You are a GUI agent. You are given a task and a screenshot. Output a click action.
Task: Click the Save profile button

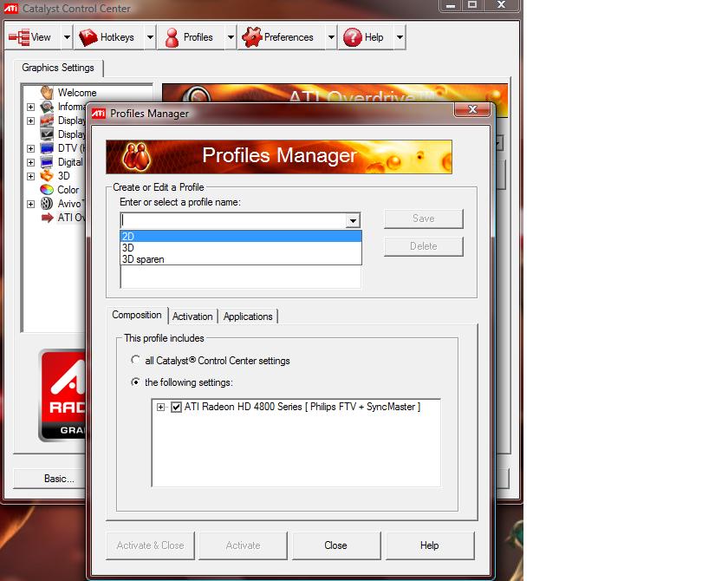pos(424,219)
